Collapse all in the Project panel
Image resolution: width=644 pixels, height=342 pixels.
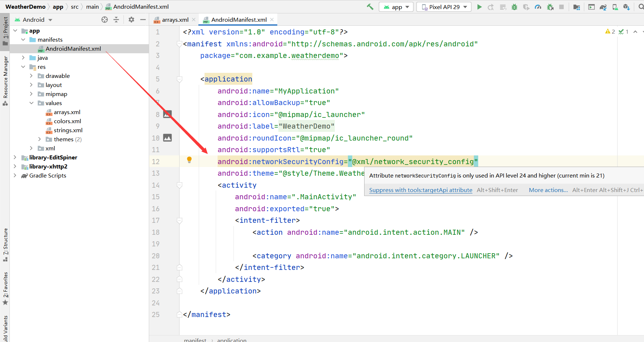coord(116,20)
